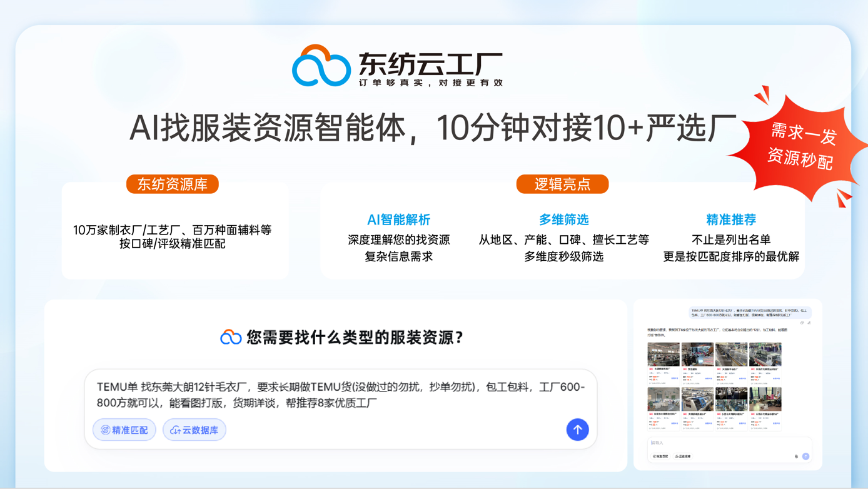Enable the 精准匹配 mode chip

coord(124,430)
